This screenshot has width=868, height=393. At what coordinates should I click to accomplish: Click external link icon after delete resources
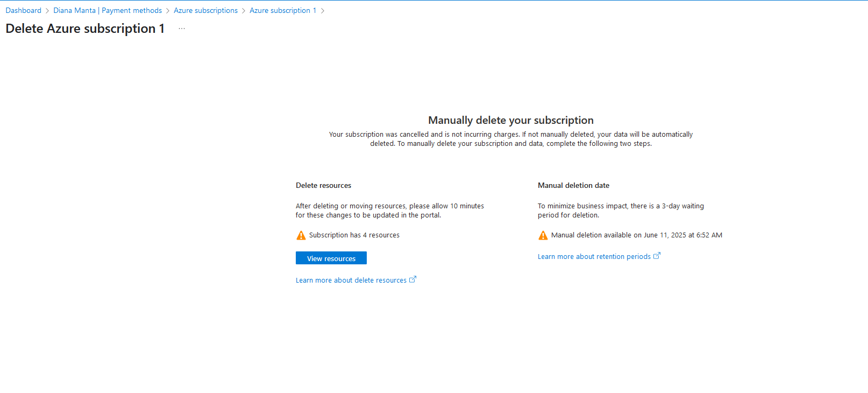pyautogui.click(x=412, y=279)
